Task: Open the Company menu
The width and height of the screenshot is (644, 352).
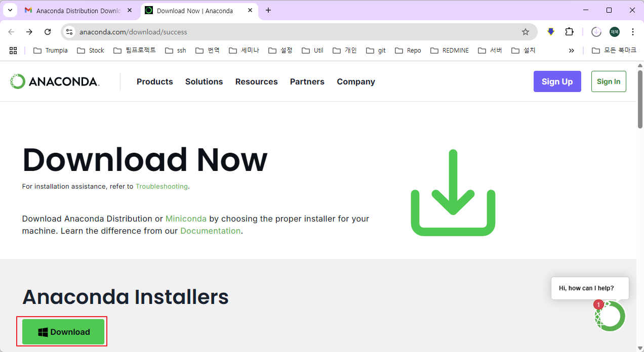Action: [356, 81]
